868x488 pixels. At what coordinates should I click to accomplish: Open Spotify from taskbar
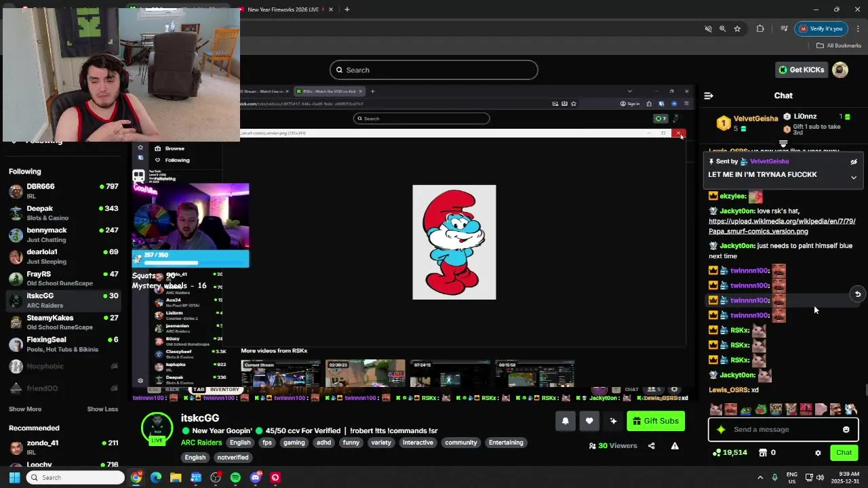tap(235, 478)
